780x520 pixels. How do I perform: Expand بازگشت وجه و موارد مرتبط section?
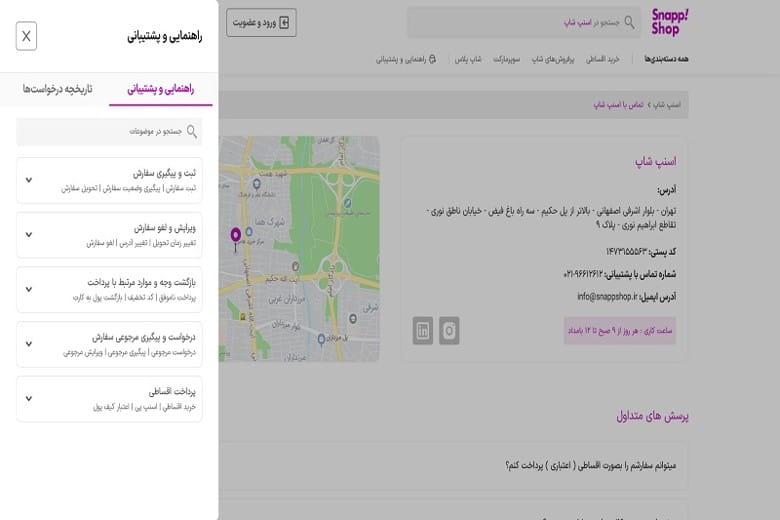(x=109, y=290)
